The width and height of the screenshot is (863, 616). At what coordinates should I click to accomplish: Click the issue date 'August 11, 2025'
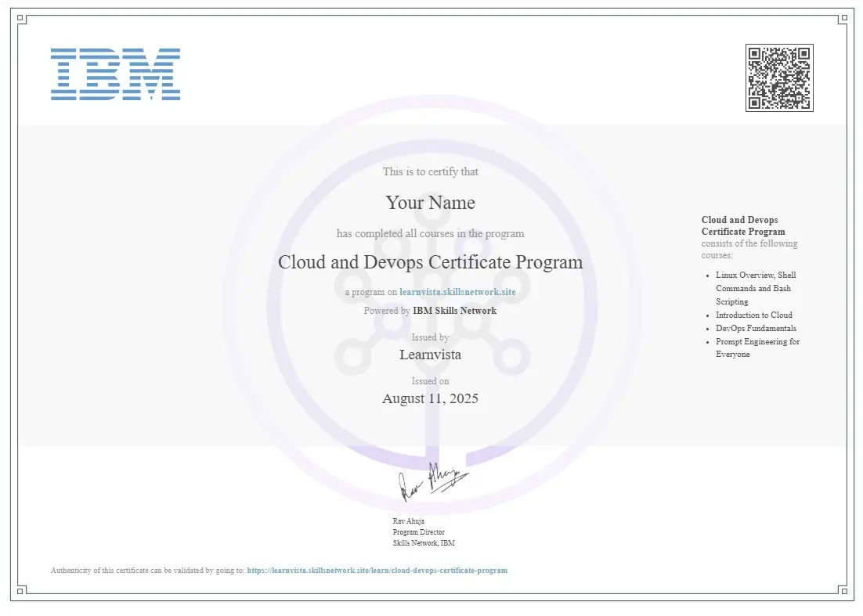430,398
